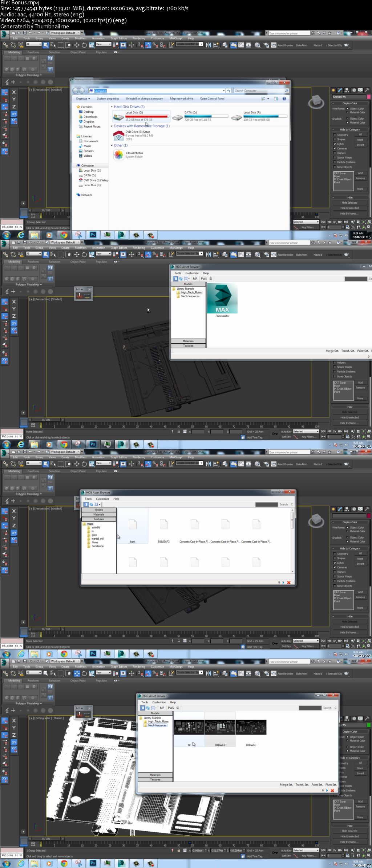Screen dimensions: 372x868
Task: Click first view icon in maps texture browser toolbar
Action: click(86, 504)
